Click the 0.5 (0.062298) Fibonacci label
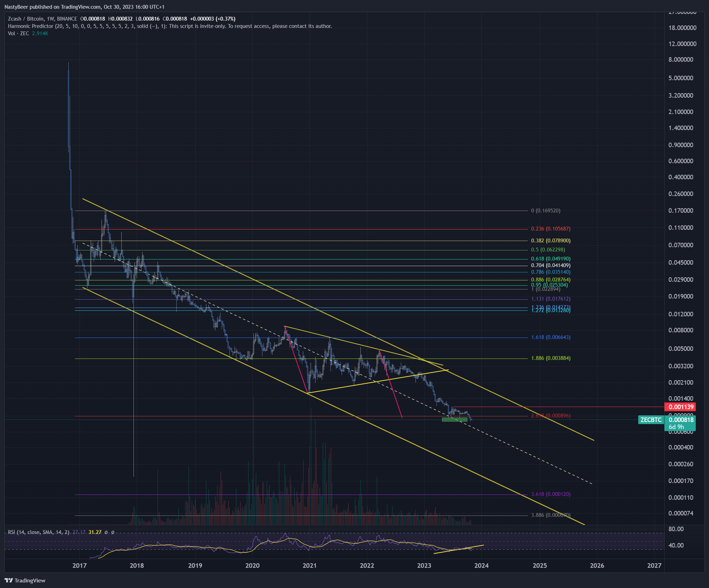 (x=548, y=250)
